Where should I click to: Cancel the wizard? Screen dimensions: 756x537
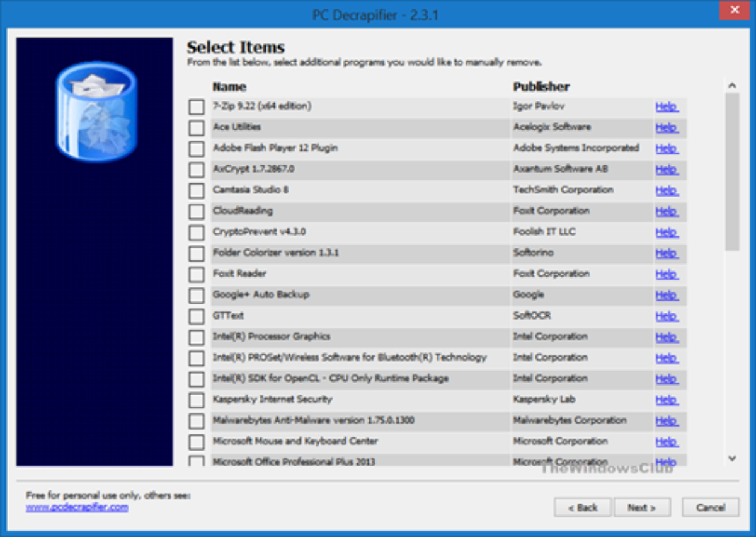[x=711, y=507]
